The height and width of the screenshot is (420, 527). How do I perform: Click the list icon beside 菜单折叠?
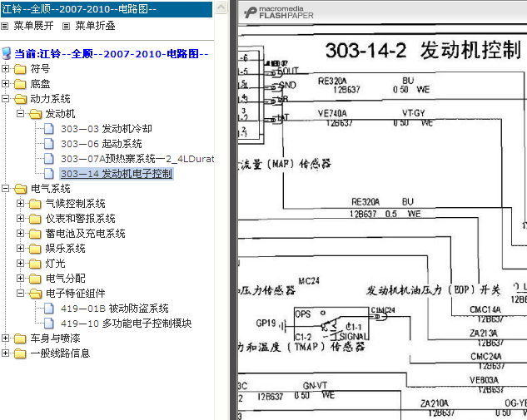pyautogui.click(x=67, y=26)
